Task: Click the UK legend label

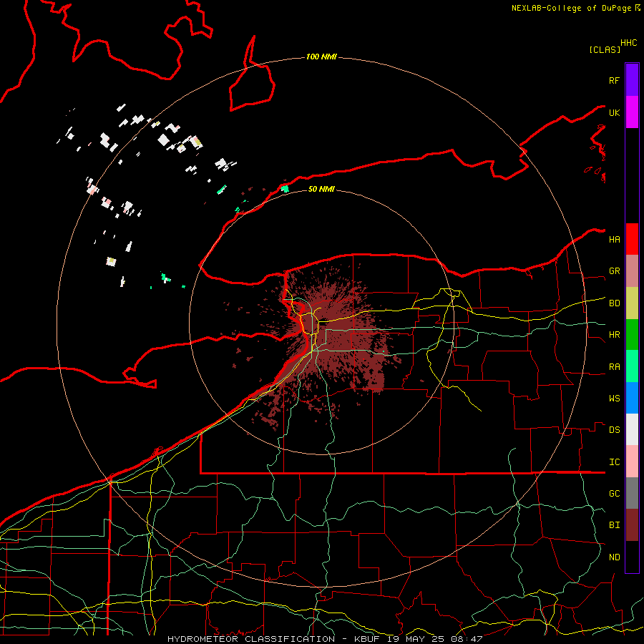Action: tap(615, 112)
